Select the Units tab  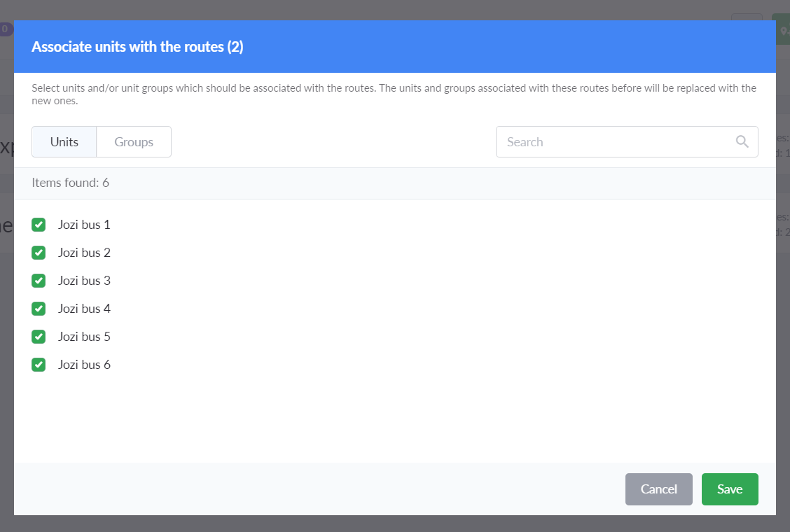pos(64,142)
